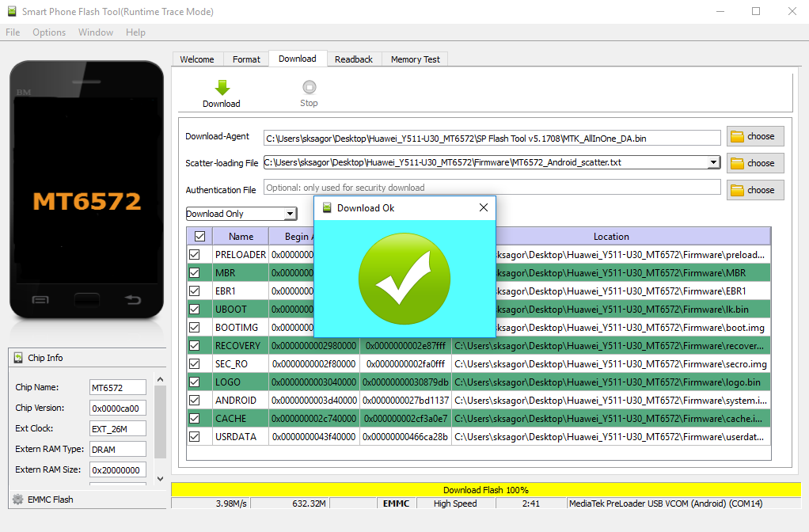Uncheck the PRELOADER partition checkbox
Screen dimensions: 809x532
(x=195, y=254)
